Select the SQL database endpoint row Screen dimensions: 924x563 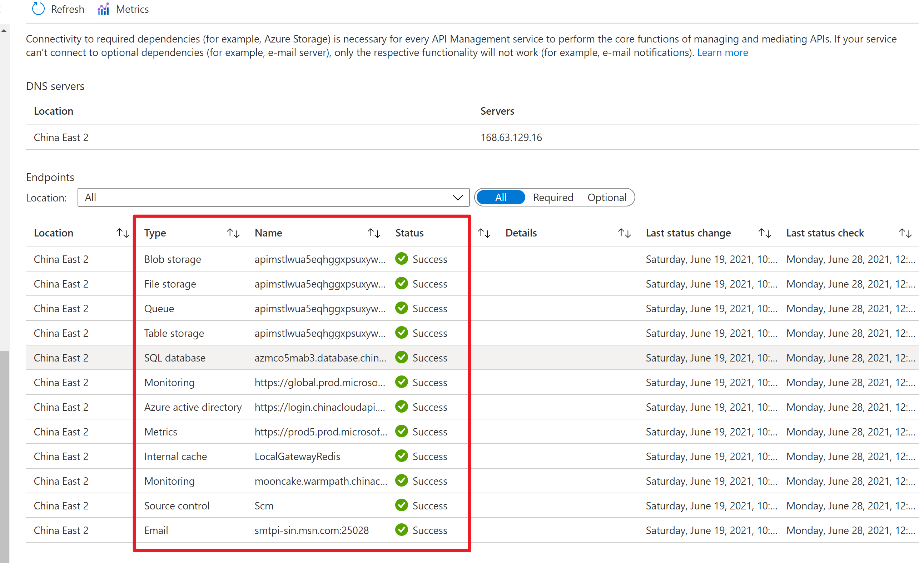tap(175, 358)
